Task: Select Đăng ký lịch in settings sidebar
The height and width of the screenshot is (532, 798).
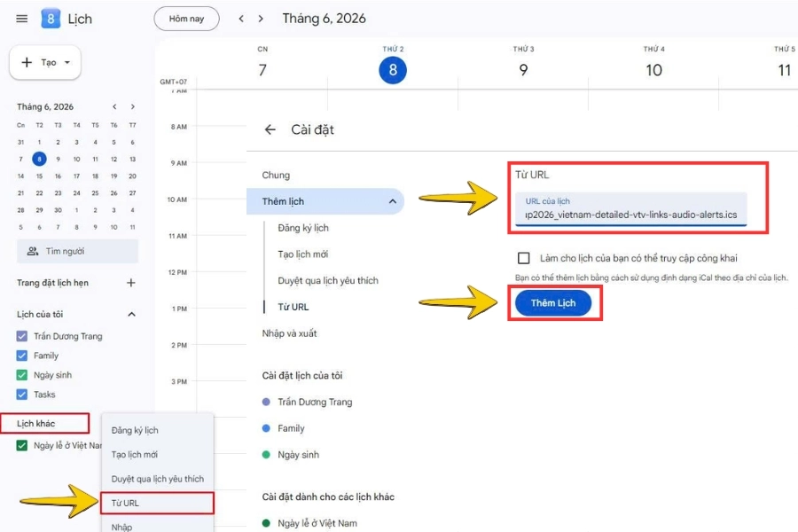Action: 303,228
